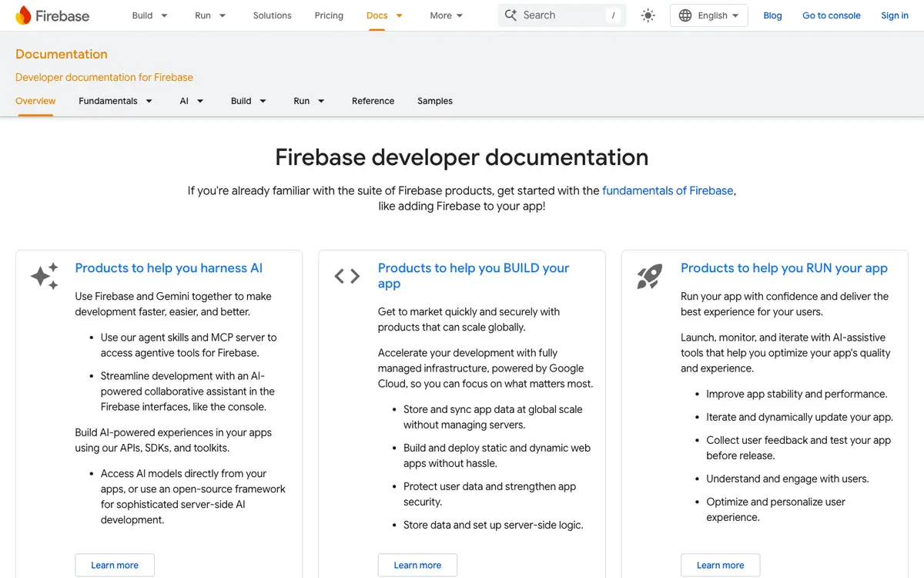This screenshot has width=924, height=578.
Task: Click Learn more in the AI card
Action: (115, 565)
